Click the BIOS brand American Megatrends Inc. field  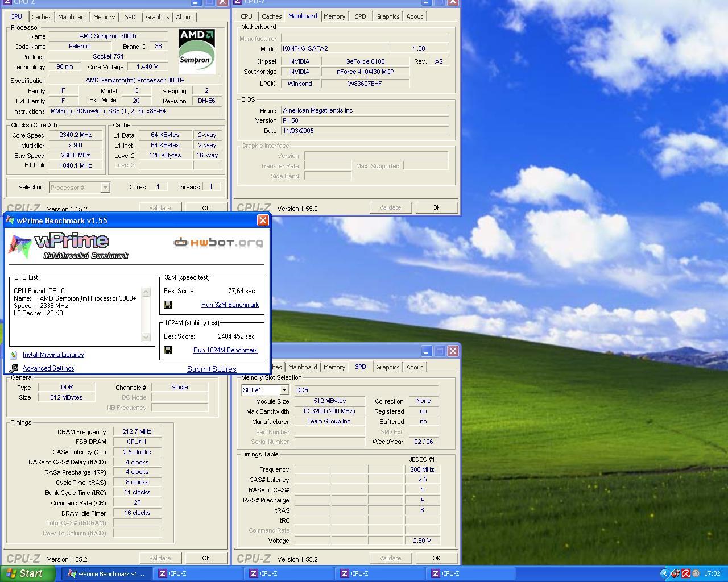click(365, 111)
